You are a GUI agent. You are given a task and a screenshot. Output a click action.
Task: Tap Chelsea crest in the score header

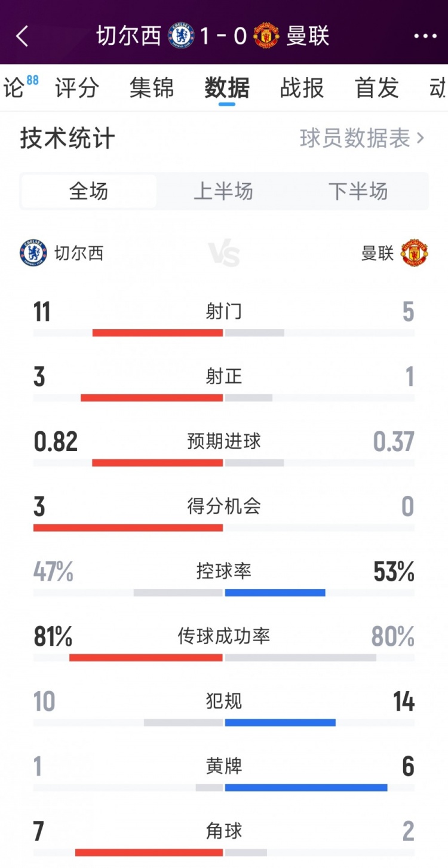click(181, 36)
